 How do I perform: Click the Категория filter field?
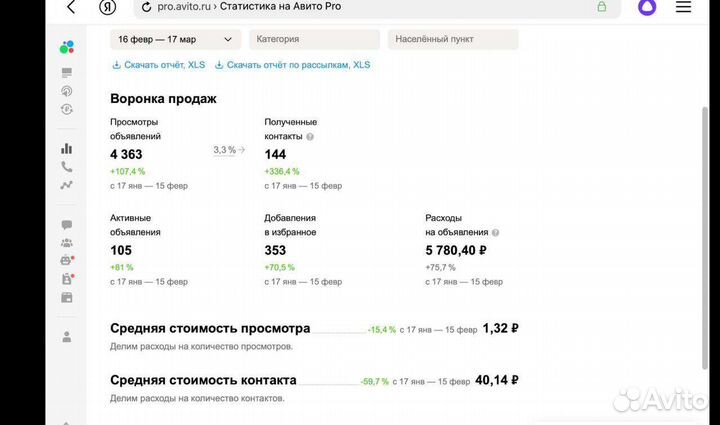315,39
